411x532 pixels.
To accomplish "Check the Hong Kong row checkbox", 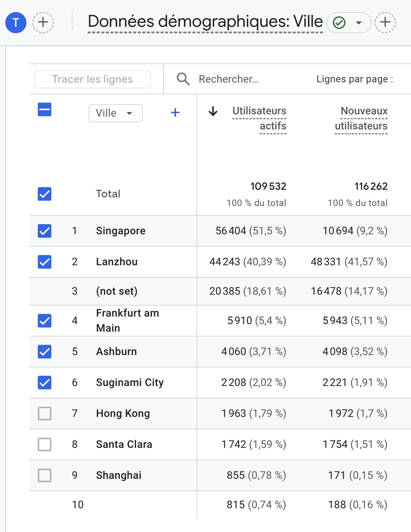I will [x=45, y=414].
